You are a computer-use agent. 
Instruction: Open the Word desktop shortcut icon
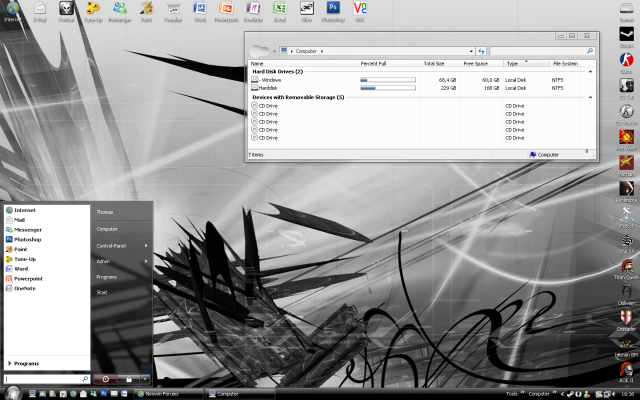pos(200,11)
